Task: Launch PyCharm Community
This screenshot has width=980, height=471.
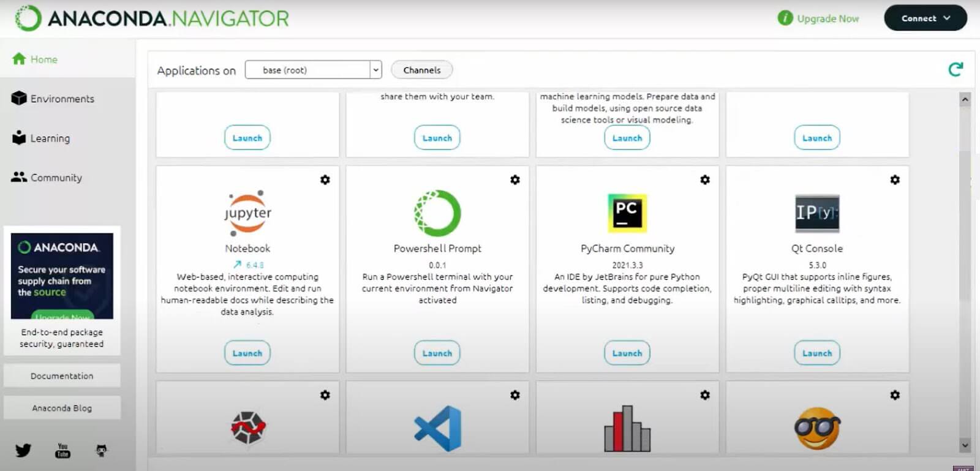Action: pyautogui.click(x=627, y=353)
